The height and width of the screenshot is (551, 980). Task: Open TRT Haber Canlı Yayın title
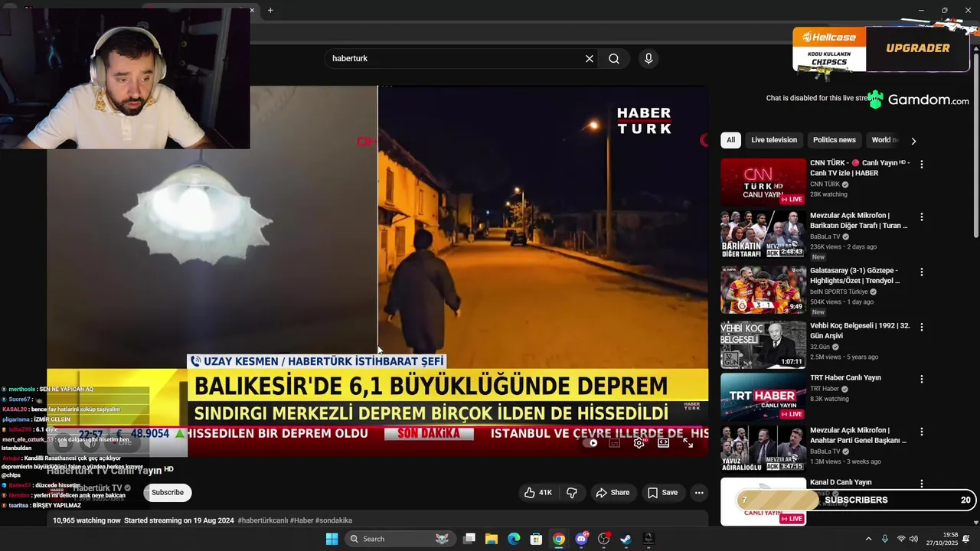coord(845,378)
